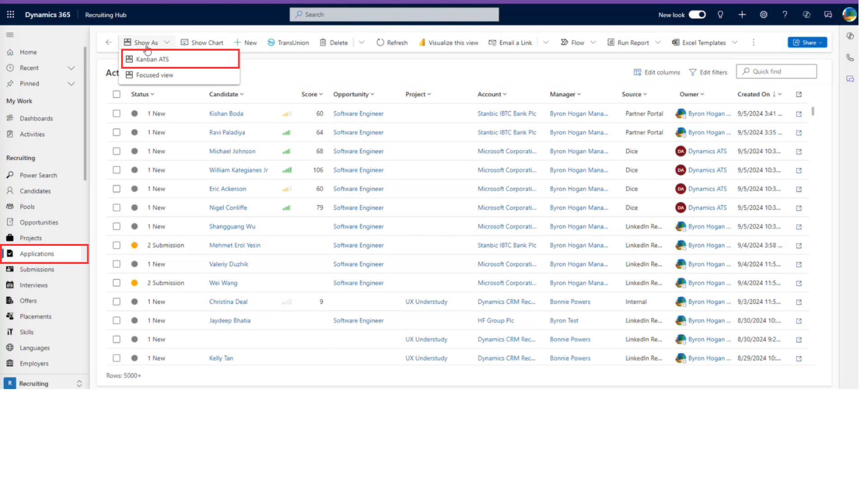Select the Kelly Tan row checkbox

click(x=117, y=358)
